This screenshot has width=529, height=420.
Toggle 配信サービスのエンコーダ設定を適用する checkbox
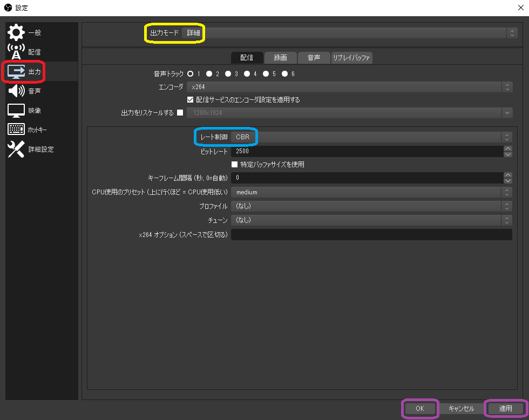click(190, 99)
